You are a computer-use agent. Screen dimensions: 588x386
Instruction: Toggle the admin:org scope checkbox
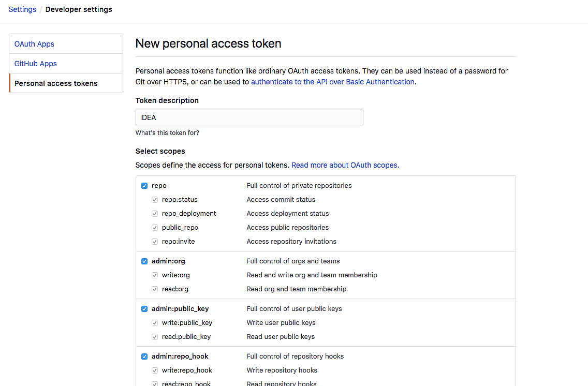pos(144,261)
